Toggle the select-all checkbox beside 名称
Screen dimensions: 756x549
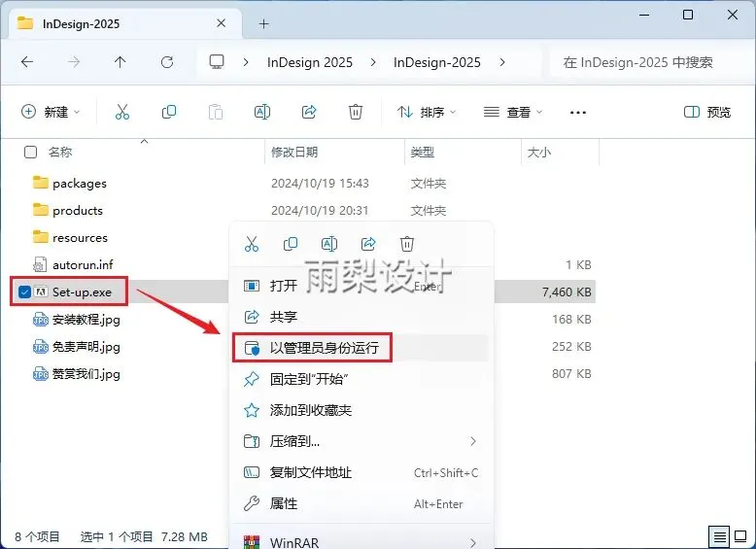[30, 153]
